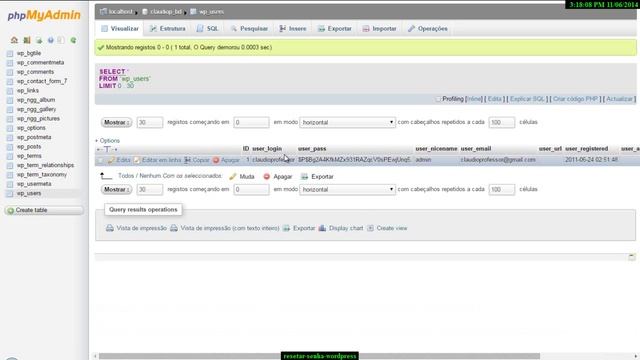Viewport: 640px width, 360px height.
Task: Click Muda pencil icon below table
Action: click(233, 176)
